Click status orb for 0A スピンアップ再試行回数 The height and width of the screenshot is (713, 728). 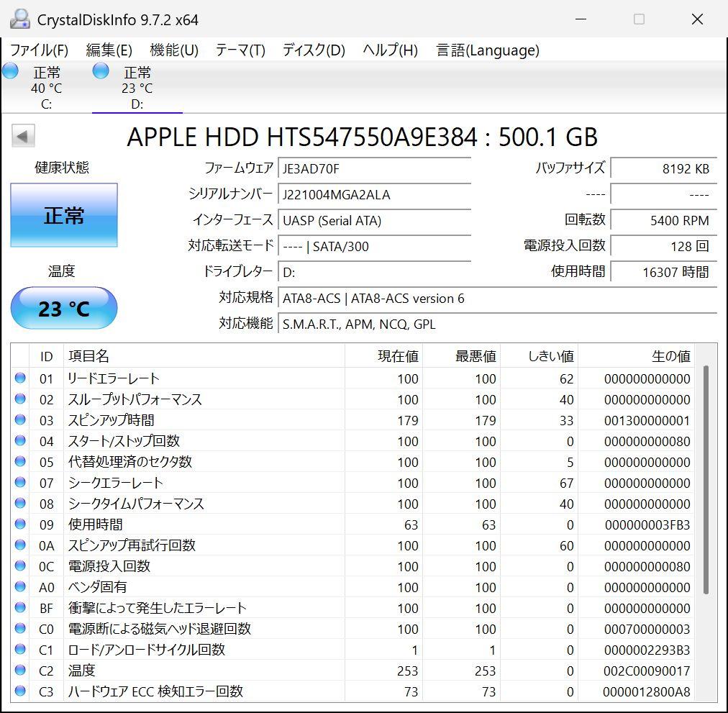20,545
